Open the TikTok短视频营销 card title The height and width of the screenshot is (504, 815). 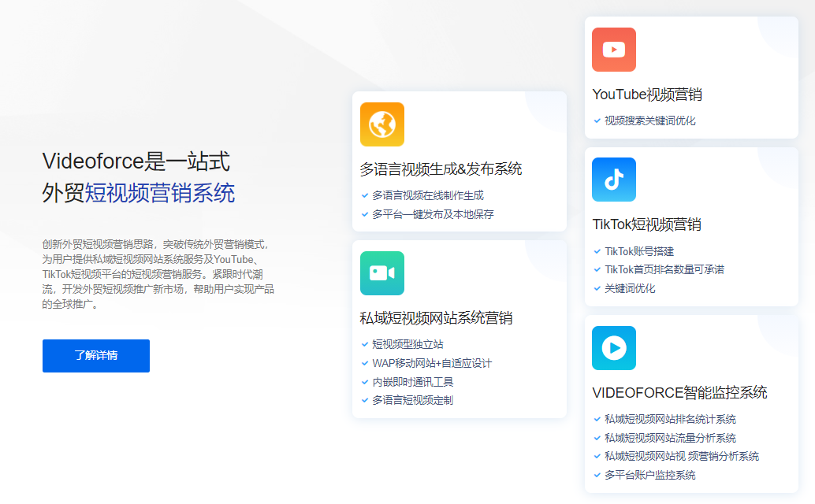coord(646,224)
